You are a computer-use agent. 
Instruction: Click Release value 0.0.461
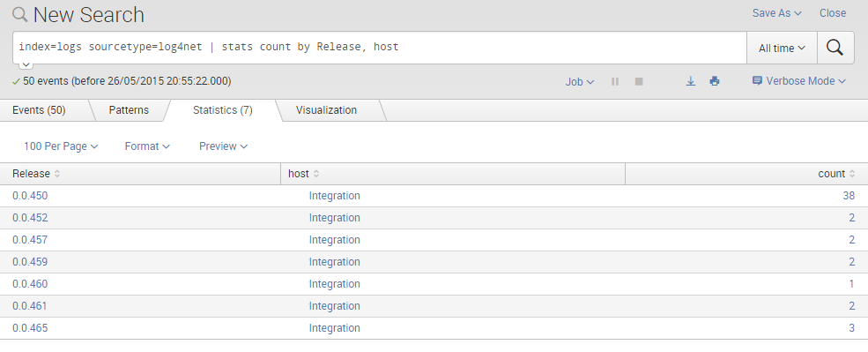pos(30,306)
